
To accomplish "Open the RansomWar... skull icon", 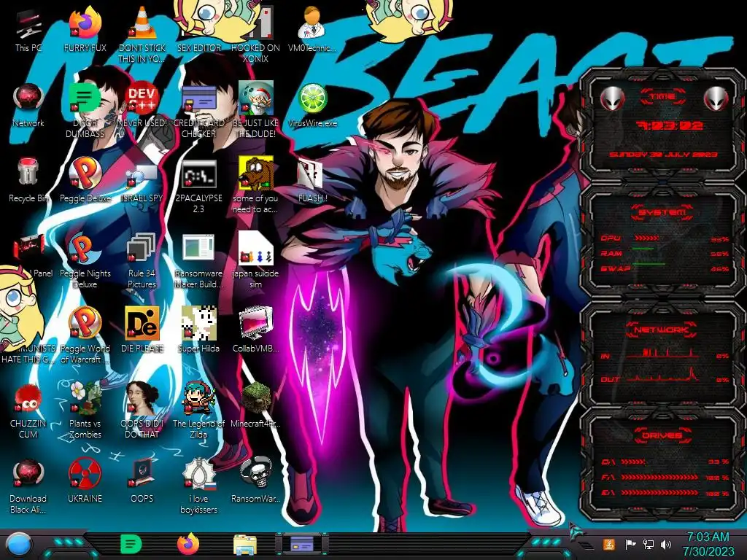I will (x=255, y=480).
